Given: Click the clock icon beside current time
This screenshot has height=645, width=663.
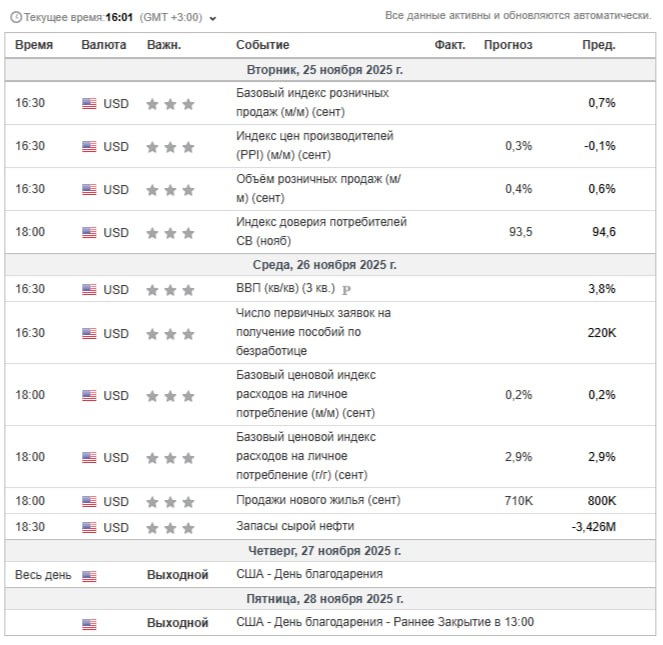Looking at the screenshot, I should pyautogui.click(x=15, y=17).
